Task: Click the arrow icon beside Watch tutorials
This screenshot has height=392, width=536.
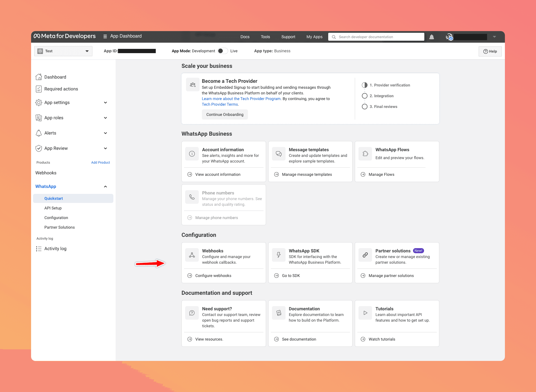Action: [x=363, y=339]
